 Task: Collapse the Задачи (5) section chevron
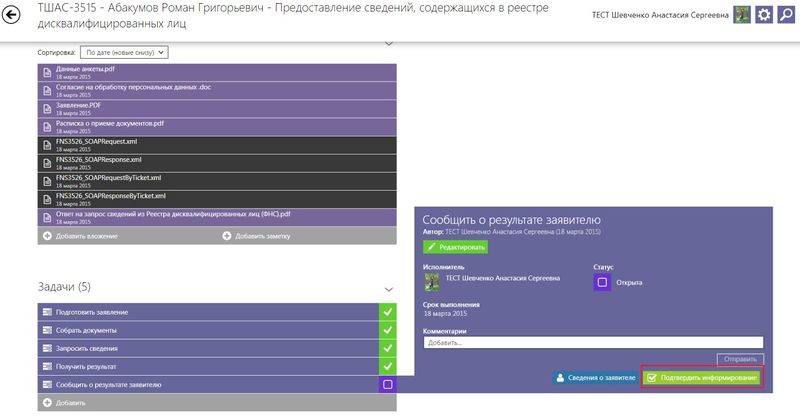pos(389,289)
